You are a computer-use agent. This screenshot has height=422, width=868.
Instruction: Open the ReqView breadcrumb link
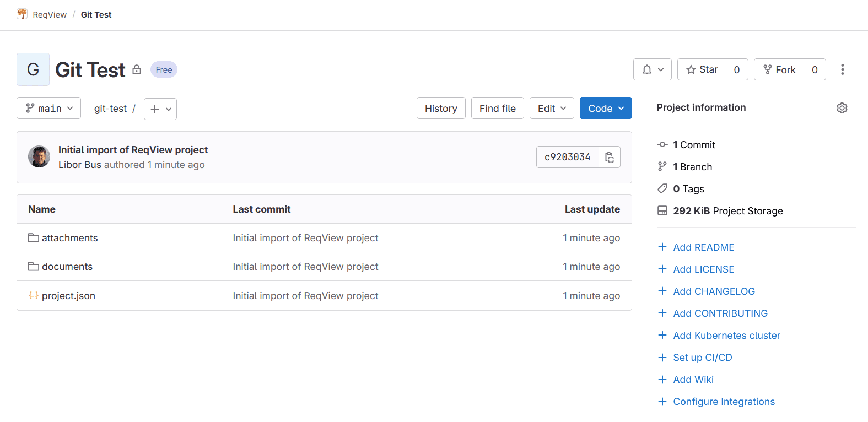pos(50,15)
